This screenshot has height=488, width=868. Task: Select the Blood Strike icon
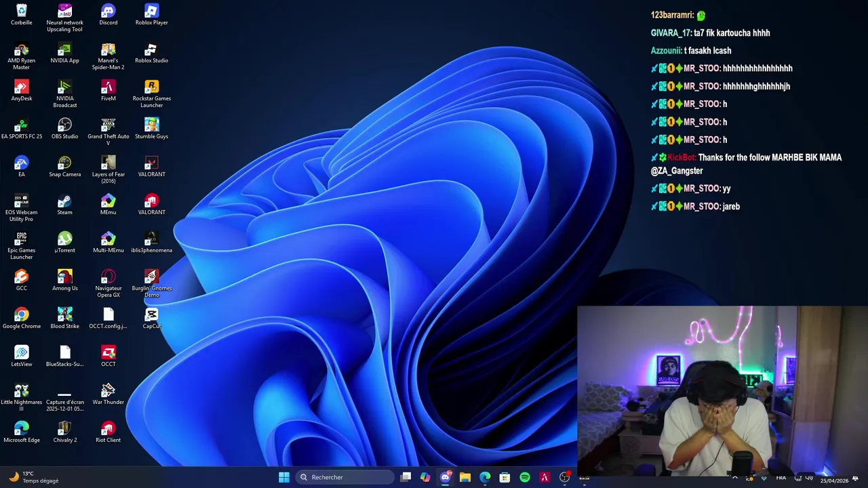click(65, 319)
